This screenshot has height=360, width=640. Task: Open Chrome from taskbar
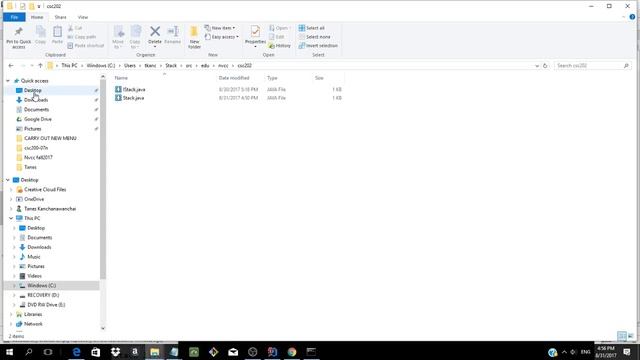click(x=292, y=352)
